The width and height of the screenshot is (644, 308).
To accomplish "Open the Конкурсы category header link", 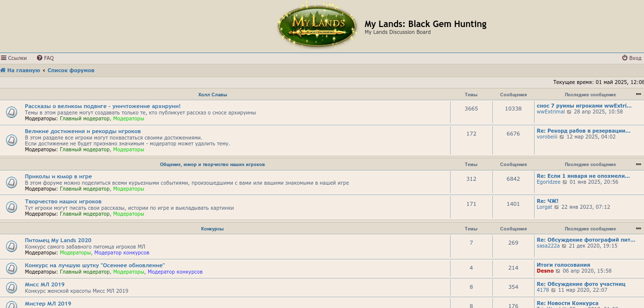I will tap(212, 229).
